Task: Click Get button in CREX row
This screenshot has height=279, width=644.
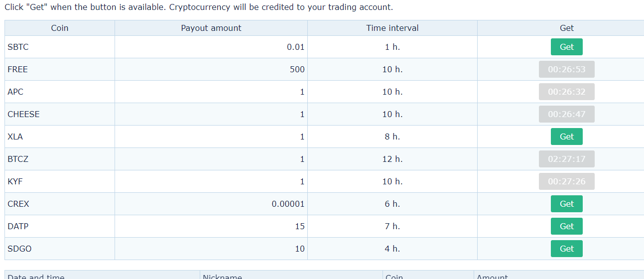Action: (566, 204)
